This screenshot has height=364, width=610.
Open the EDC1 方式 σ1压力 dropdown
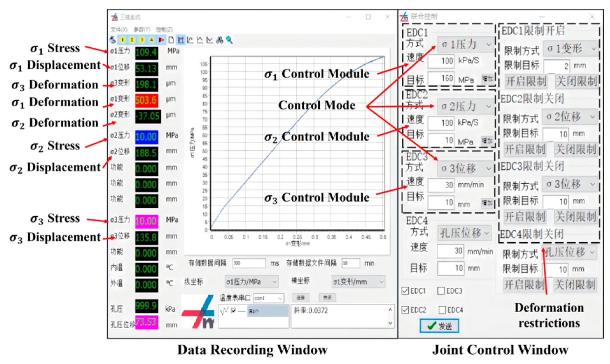point(465,44)
